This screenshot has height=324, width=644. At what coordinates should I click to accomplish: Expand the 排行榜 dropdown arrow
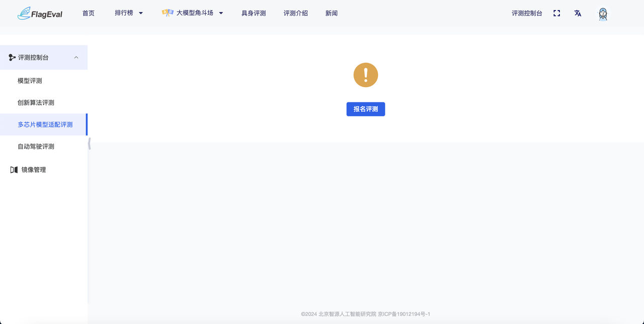pos(141,13)
